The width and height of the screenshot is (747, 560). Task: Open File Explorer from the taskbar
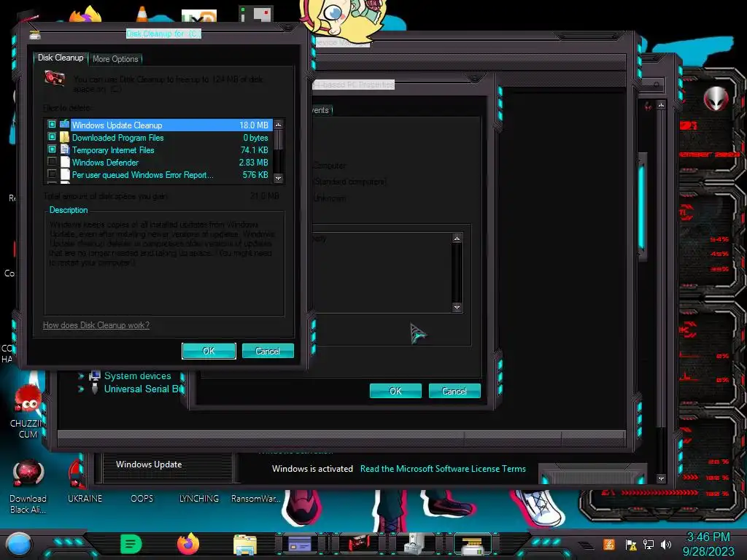pyautogui.click(x=245, y=544)
